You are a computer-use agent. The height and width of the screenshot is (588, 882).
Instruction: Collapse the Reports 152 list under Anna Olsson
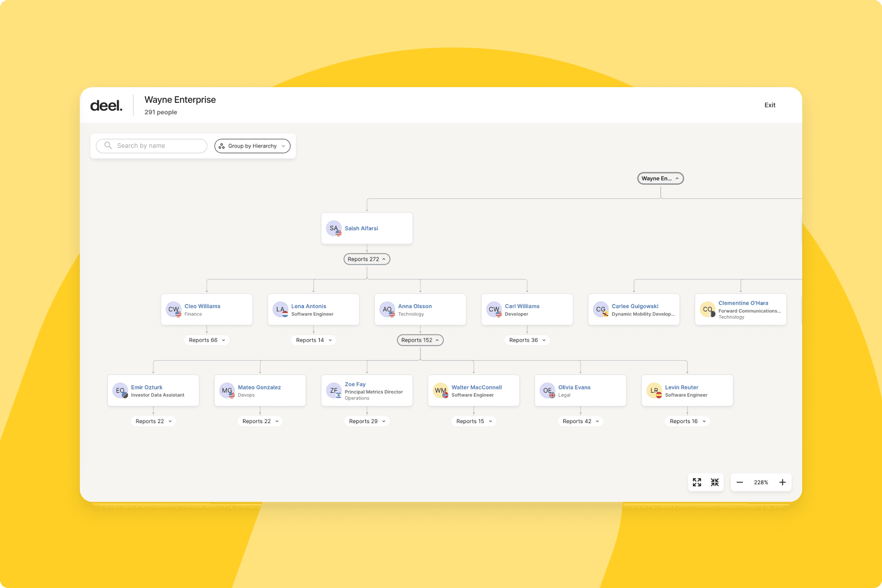coord(419,340)
